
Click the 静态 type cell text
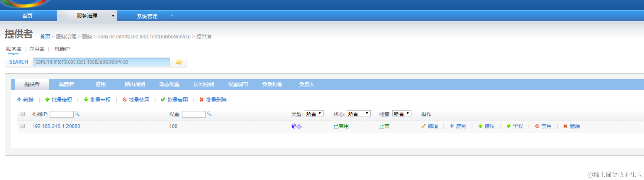[297, 126]
